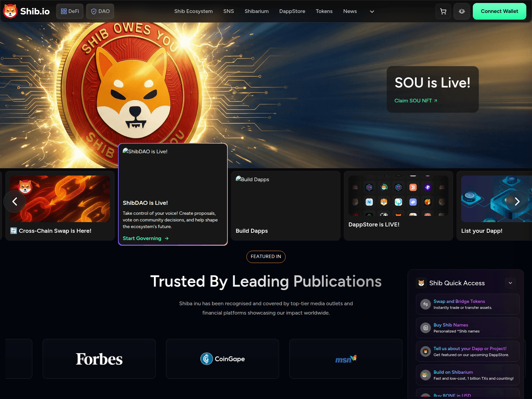Select the Cross-Chain Swap card thumbnail
This screenshot has width=532, height=399.
[60, 199]
